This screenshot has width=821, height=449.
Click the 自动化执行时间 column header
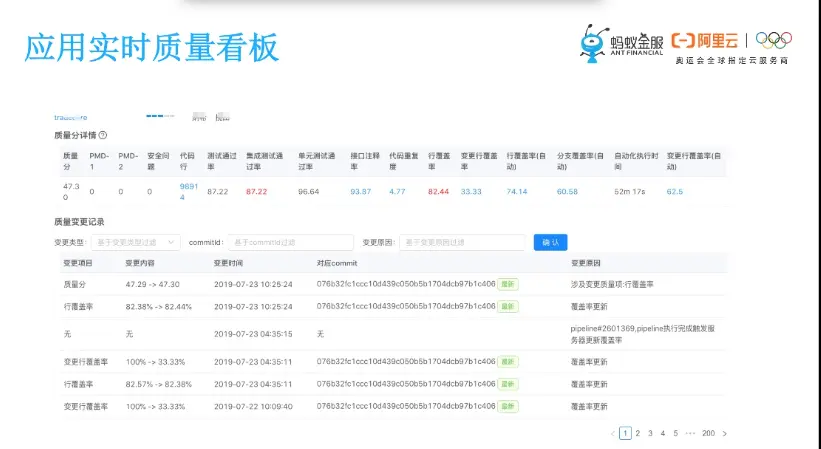(636, 161)
